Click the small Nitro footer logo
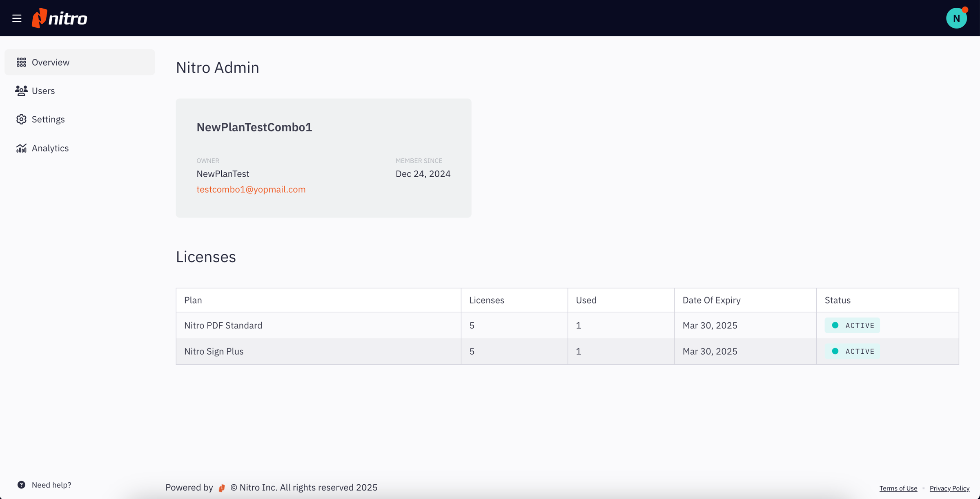The image size is (980, 499). [222, 488]
